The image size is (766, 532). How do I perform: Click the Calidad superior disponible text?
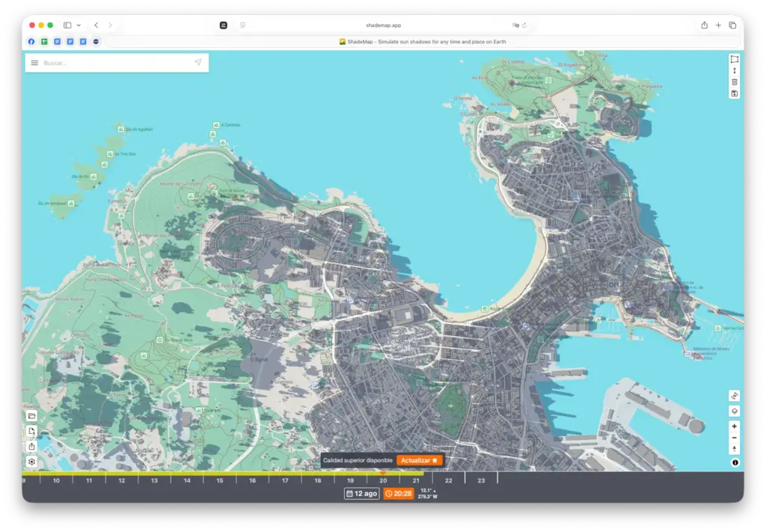tap(358, 460)
